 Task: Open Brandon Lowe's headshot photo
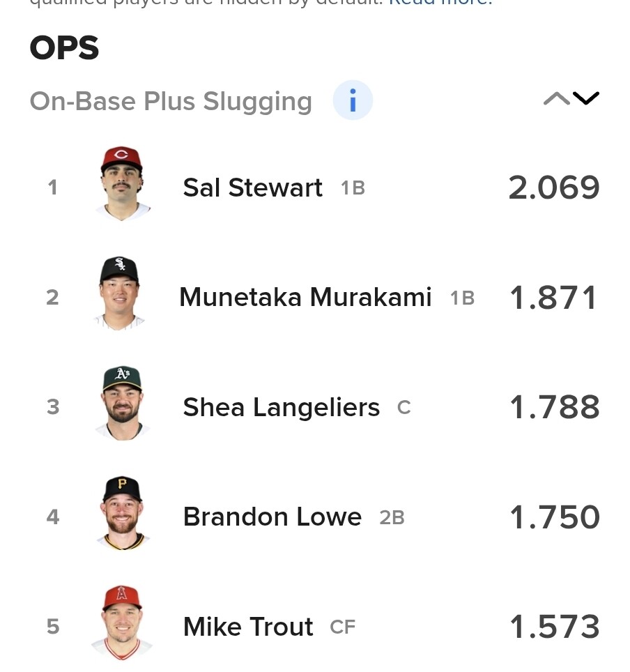(x=123, y=513)
